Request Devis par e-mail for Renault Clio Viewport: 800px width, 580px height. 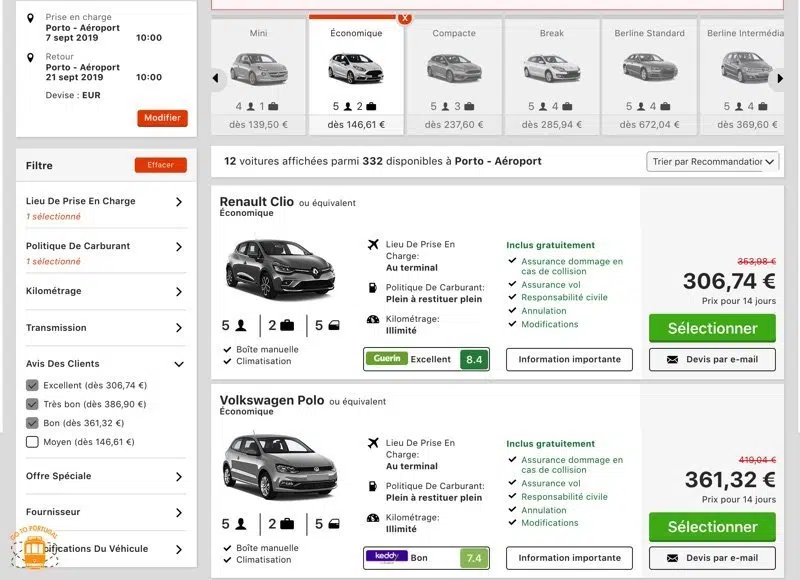pos(712,360)
